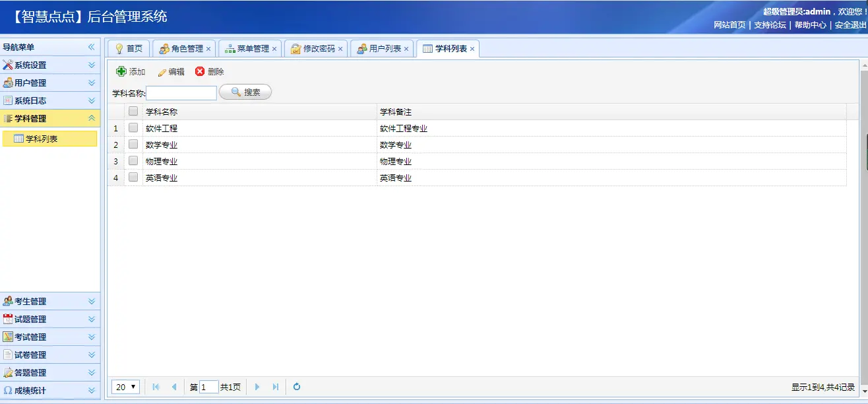Screen dimensions: 868x404
Task: Click the 系统设置 tools icon
Action: coord(8,65)
